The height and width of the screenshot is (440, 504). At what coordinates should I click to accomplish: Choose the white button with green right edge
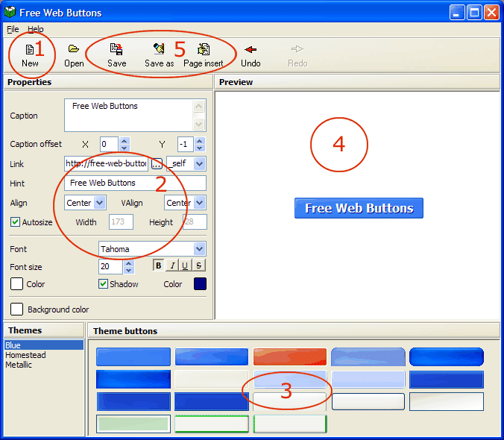pyautogui.click(x=290, y=424)
